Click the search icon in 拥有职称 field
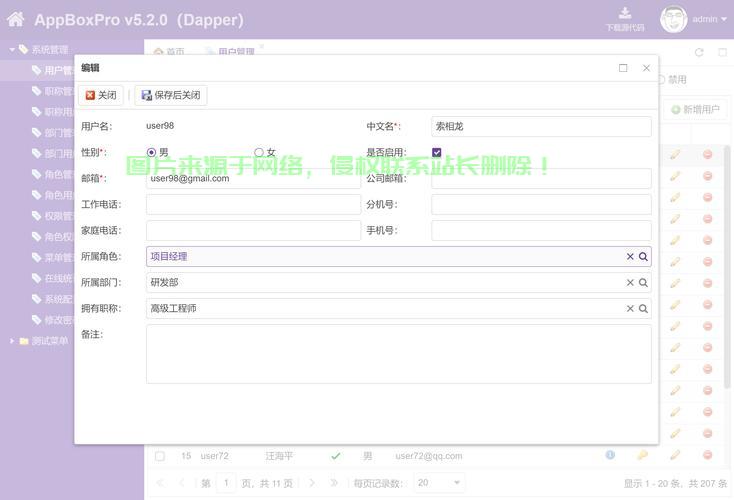 tap(643, 309)
